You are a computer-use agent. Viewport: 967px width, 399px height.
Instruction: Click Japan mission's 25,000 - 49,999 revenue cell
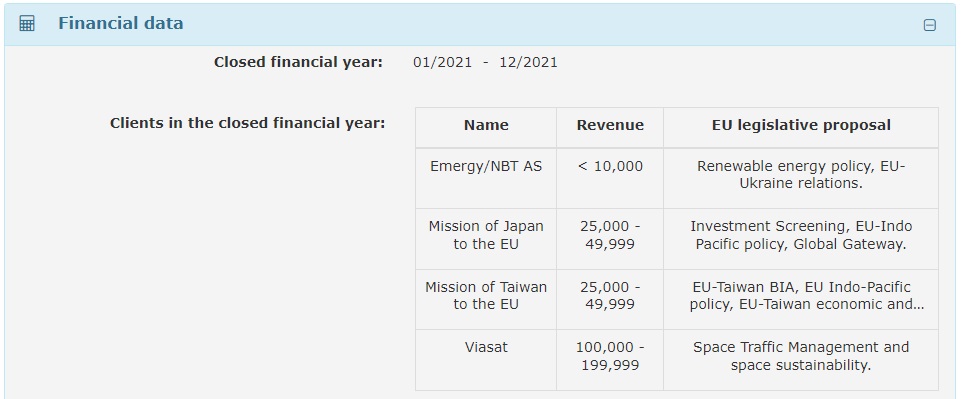(610, 235)
